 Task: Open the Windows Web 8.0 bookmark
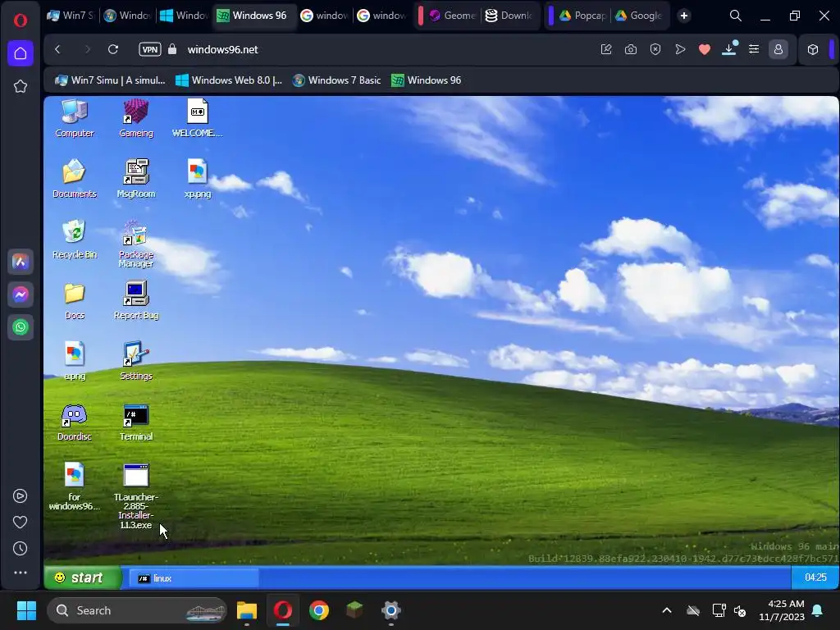[x=229, y=80]
